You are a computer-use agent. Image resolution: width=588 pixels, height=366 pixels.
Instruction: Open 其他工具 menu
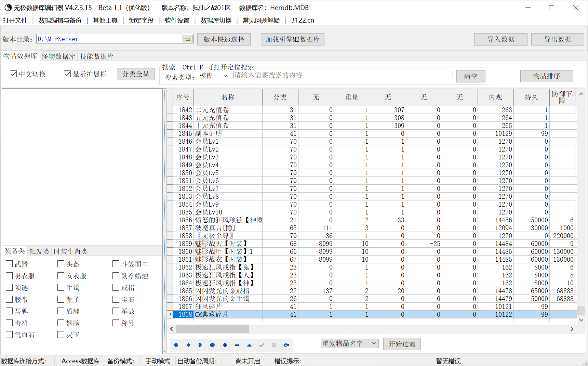click(105, 20)
